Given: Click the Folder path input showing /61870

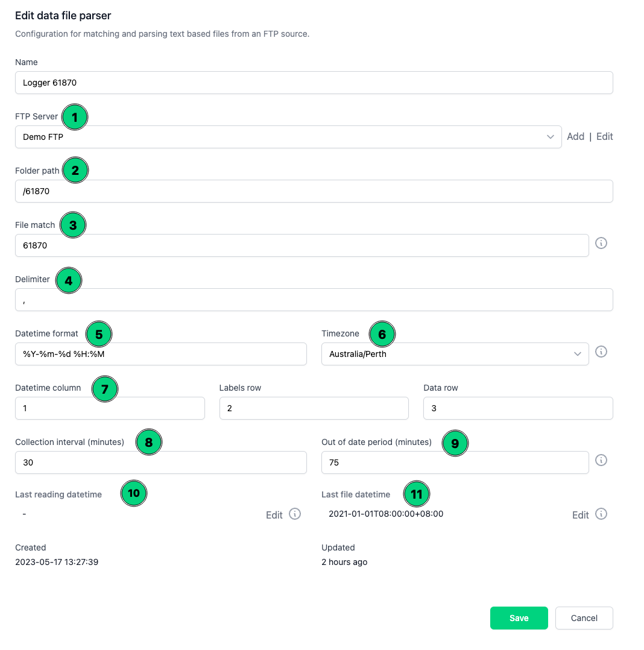Looking at the screenshot, I should [x=314, y=191].
